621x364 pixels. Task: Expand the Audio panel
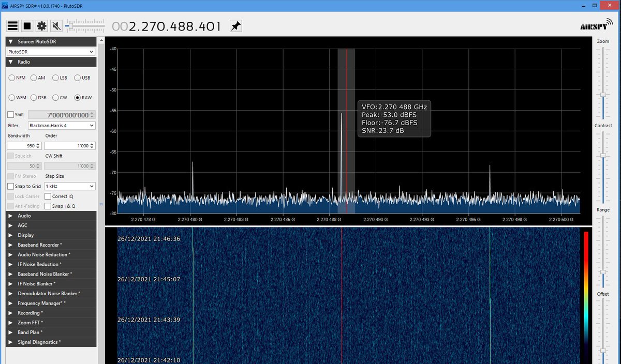pos(51,216)
